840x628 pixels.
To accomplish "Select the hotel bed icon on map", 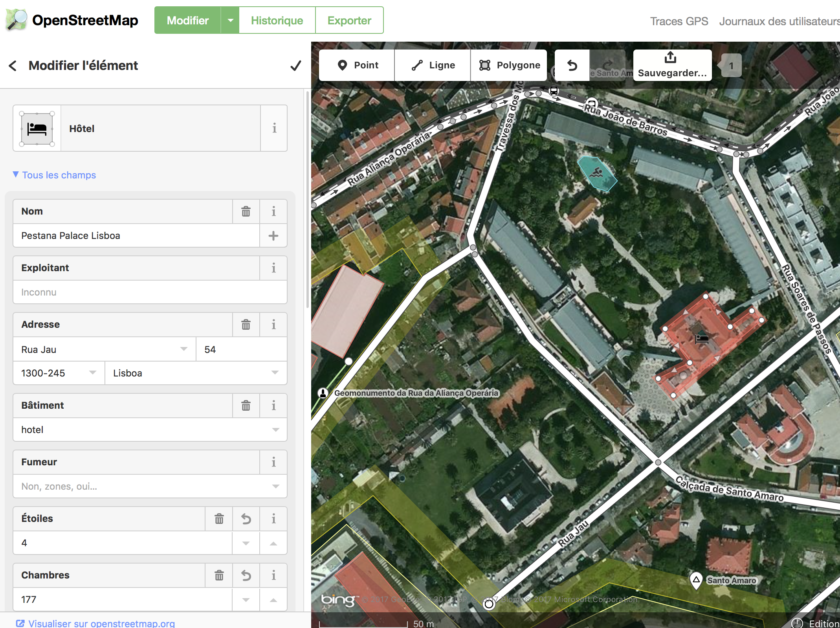I will click(x=701, y=338).
